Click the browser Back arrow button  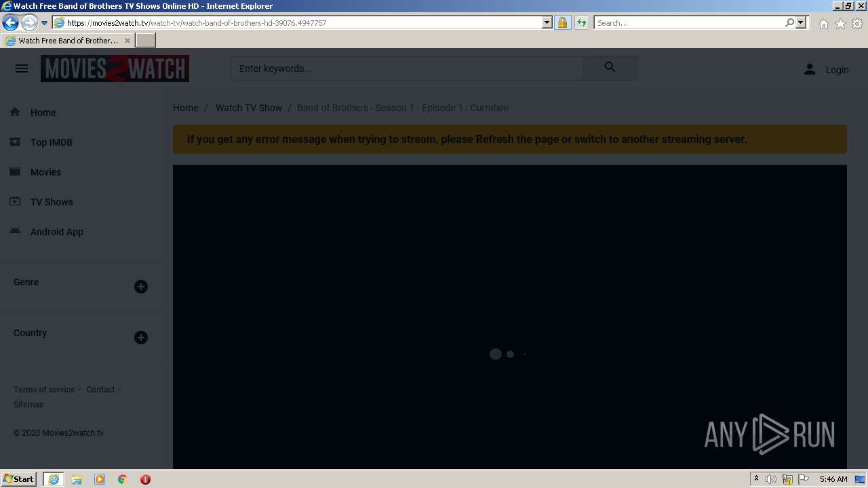point(10,22)
